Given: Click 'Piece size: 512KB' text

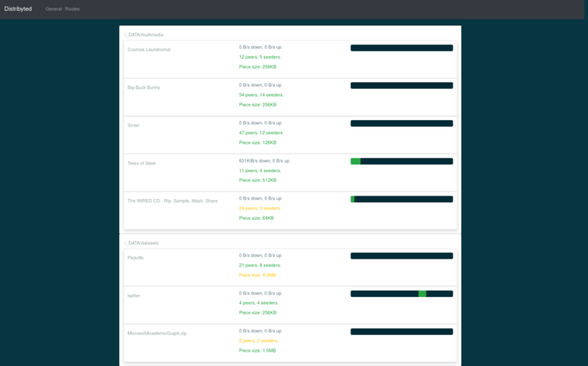Looking at the screenshot, I should (258, 180).
